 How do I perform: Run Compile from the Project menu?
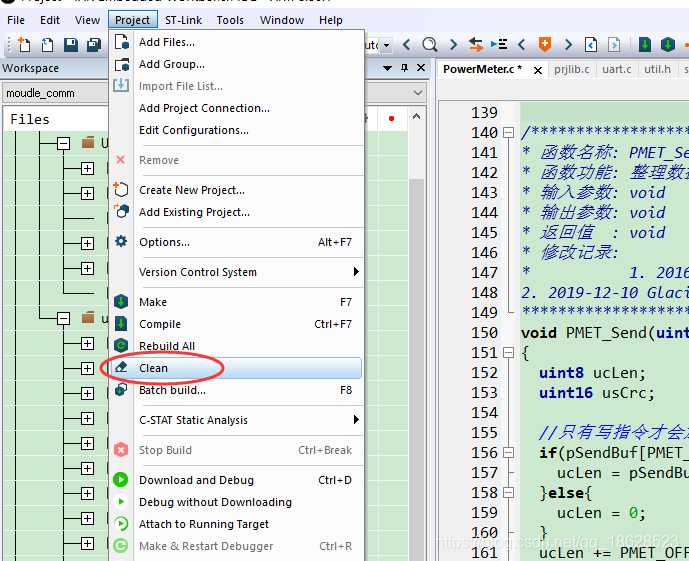(x=236, y=324)
